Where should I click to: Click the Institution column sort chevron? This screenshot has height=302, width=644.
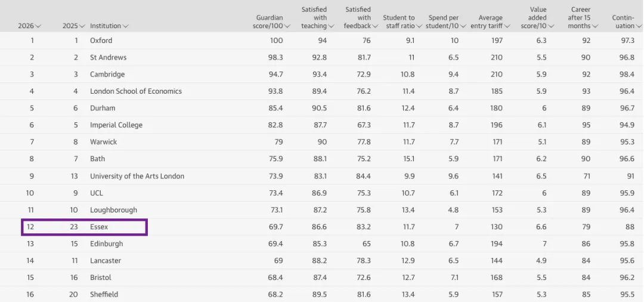[125, 26]
